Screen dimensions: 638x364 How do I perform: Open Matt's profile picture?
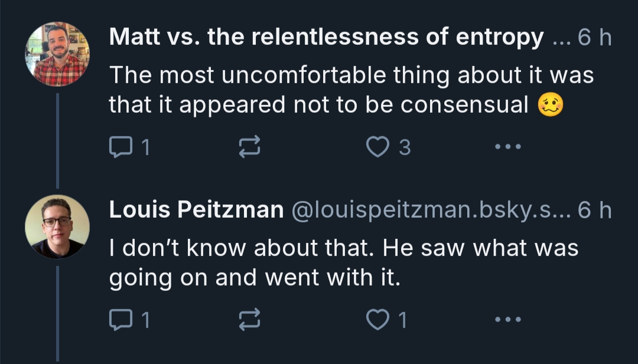pos(57,54)
